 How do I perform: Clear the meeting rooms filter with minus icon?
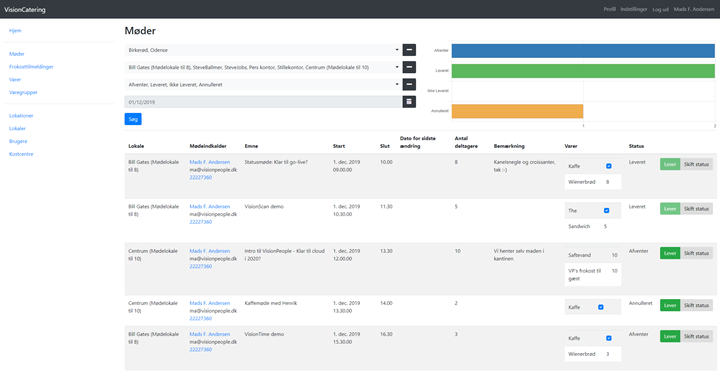click(x=409, y=68)
